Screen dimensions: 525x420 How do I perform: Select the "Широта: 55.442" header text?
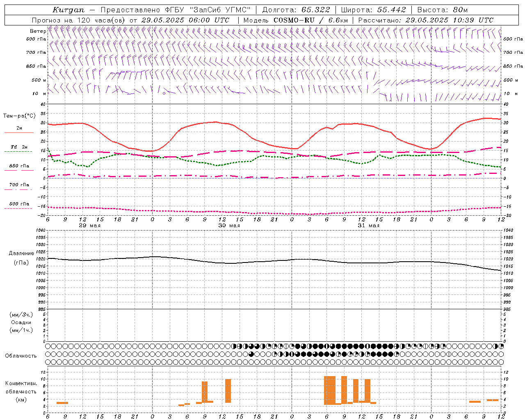click(374, 10)
